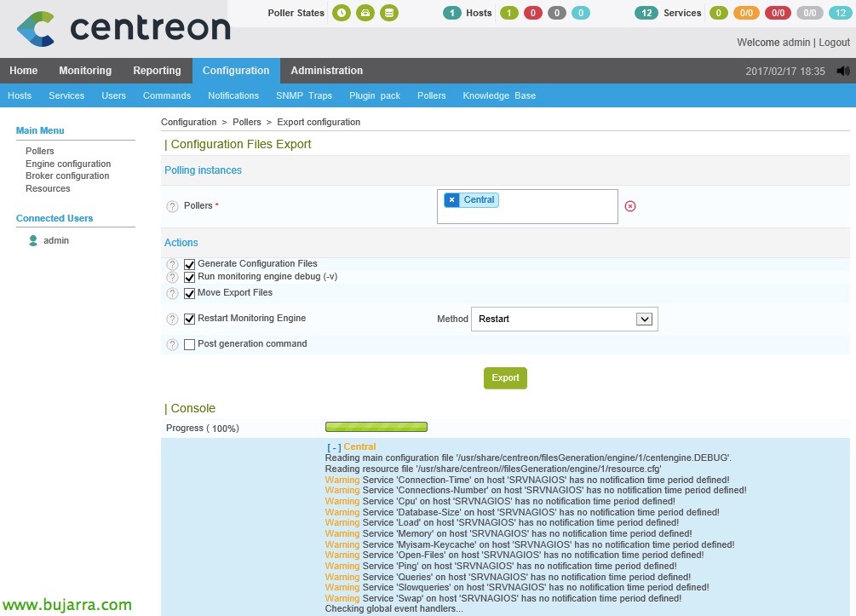Click the poller stability status icon
The height and width of the screenshot is (616, 856).
pos(365,13)
